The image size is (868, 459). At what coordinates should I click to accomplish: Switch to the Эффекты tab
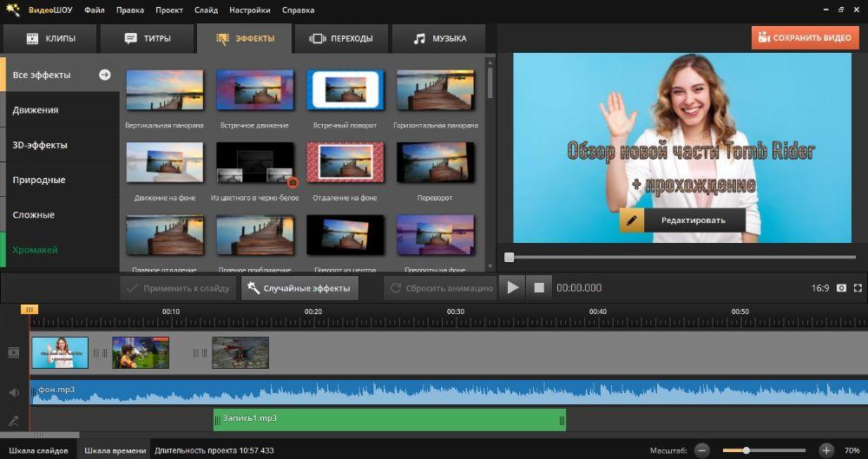[245, 39]
